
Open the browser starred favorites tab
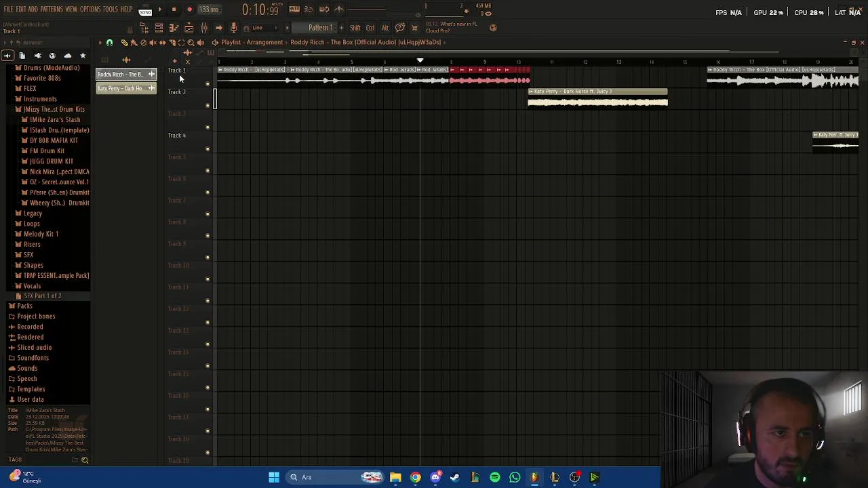[83, 56]
